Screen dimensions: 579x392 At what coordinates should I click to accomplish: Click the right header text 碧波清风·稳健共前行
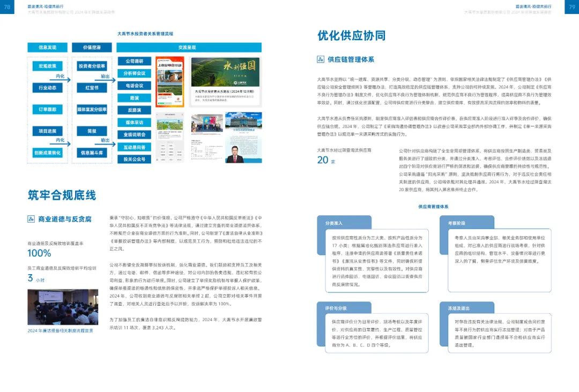coord(533,6)
